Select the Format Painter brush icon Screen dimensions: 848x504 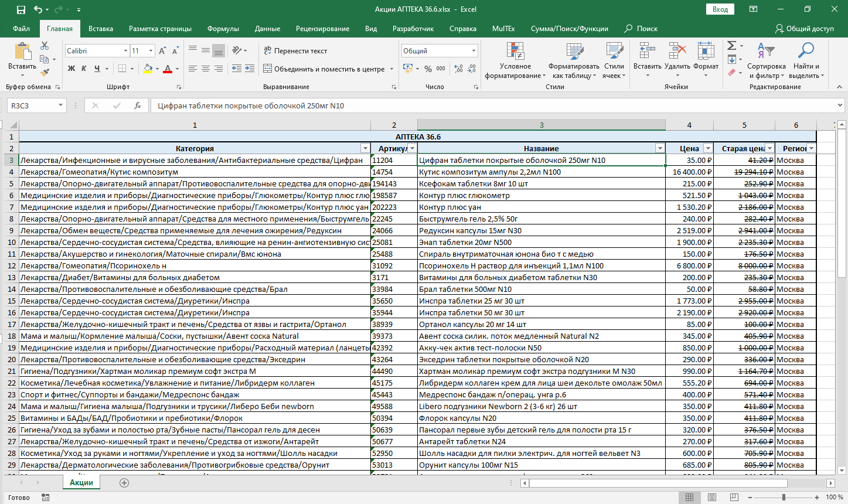pyautogui.click(x=45, y=72)
